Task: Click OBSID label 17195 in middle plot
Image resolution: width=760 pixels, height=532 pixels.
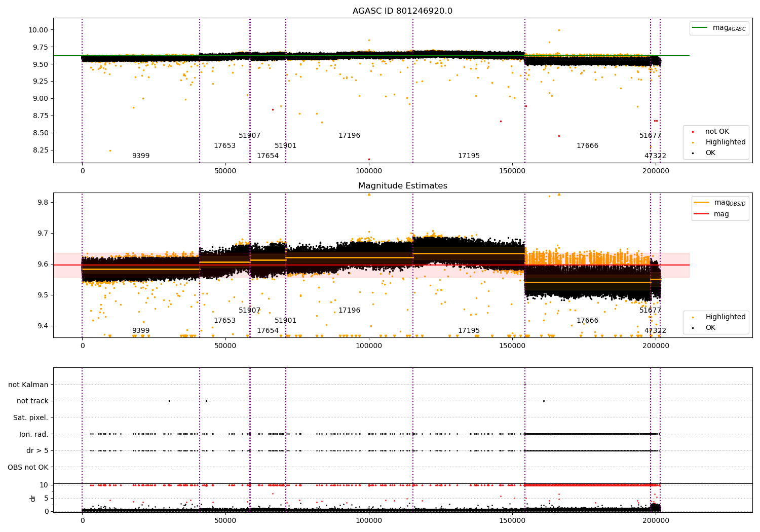Action: [x=469, y=330]
